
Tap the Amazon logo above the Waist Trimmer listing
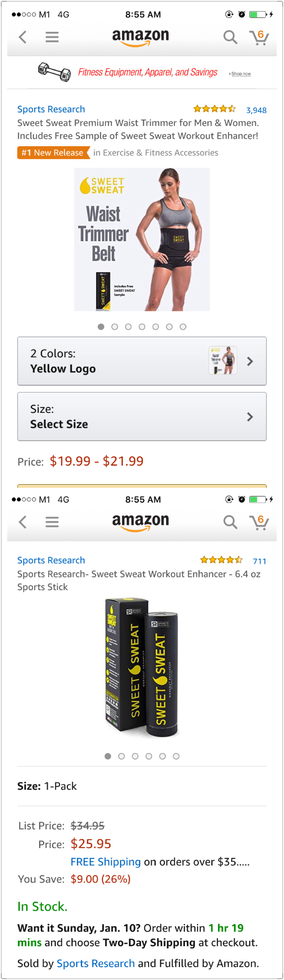click(141, 37)
